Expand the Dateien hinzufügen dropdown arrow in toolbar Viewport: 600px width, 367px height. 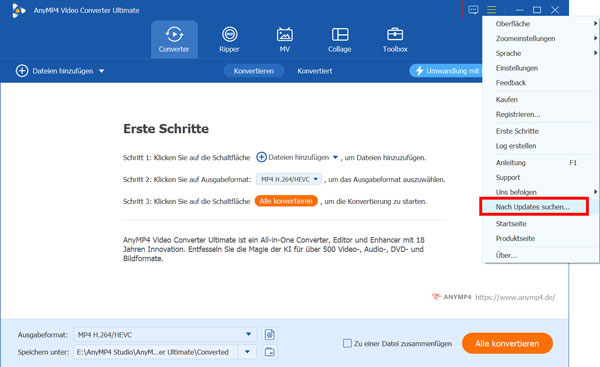pyautogui.click(x=101, y=71)
